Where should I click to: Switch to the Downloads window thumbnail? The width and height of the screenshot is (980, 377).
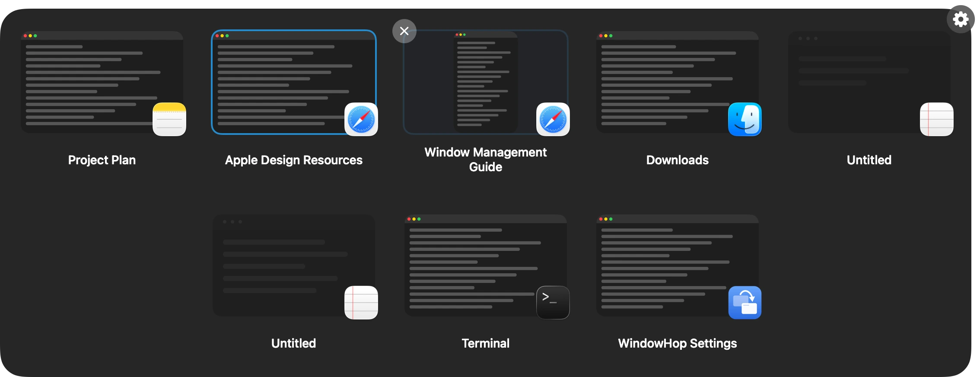(678, 82)
